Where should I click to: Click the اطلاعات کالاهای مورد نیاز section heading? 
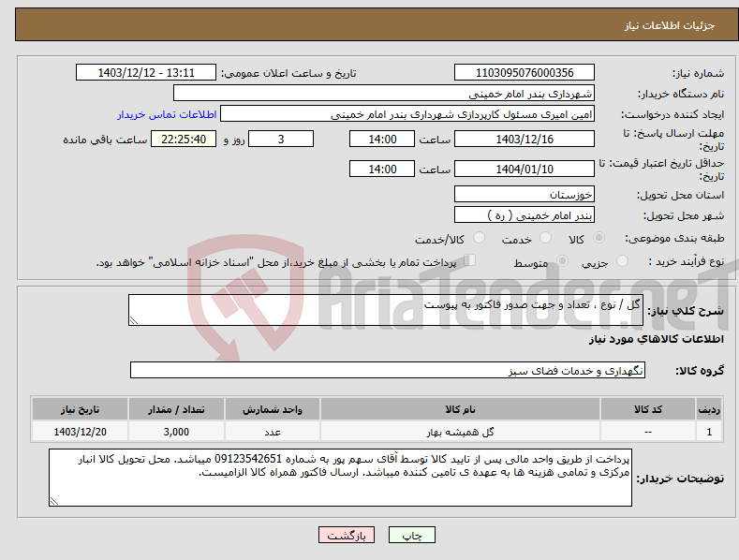pos(656,339)
